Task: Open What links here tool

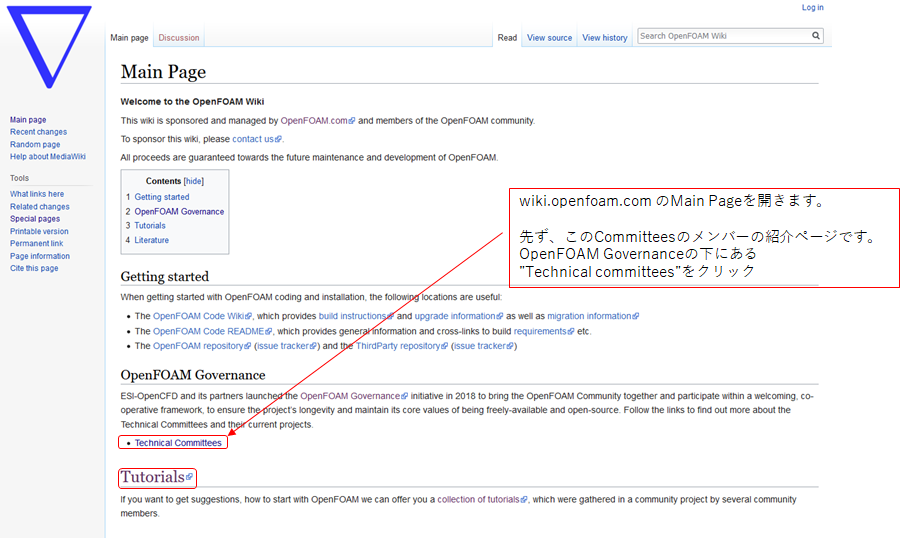Action: (37, 194)
